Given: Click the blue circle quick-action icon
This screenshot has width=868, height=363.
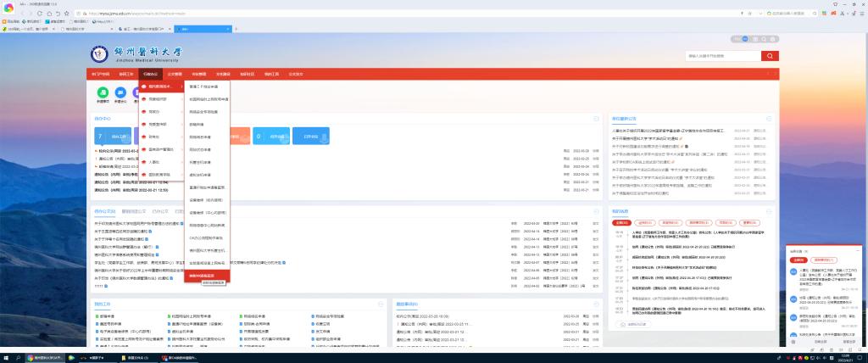Looking at the screenshot, I should pos(120,92).
